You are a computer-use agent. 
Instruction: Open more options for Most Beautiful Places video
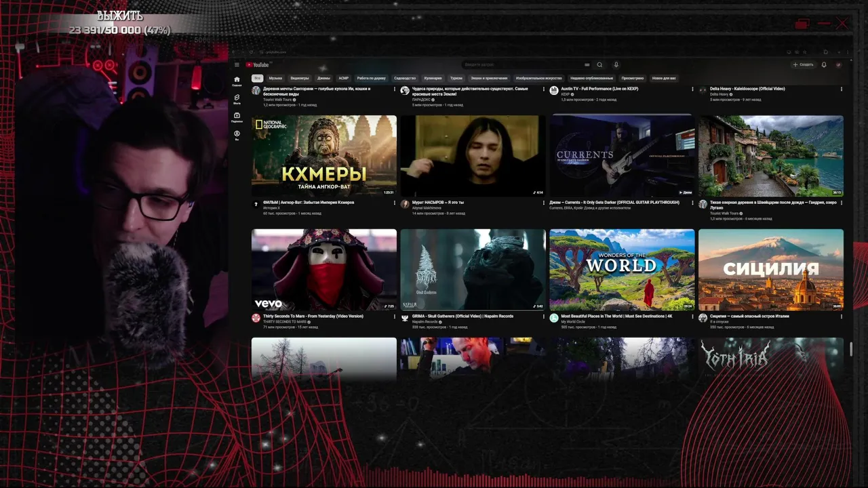click(x=692, y=317)
